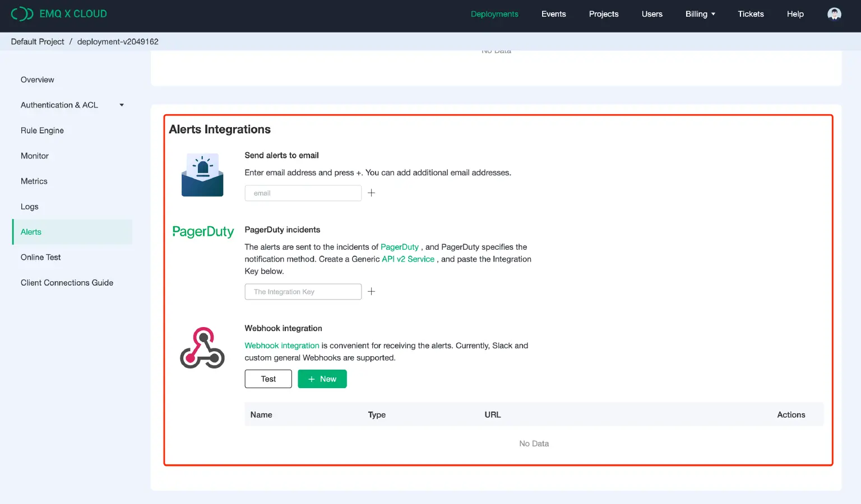Click the EMQ X Cloud logo

(59, 13)
